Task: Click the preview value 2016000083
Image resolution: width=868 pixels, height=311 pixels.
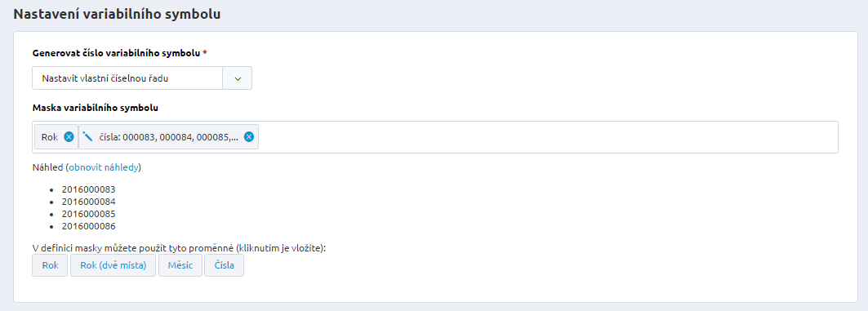Action: (x=88, y=189)
